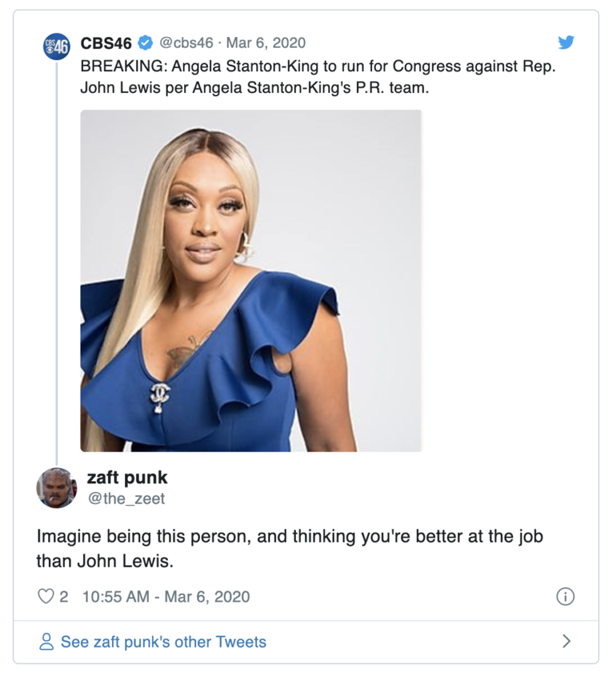
Task: Click the zaft punk display name
Action: coord(127,478)
